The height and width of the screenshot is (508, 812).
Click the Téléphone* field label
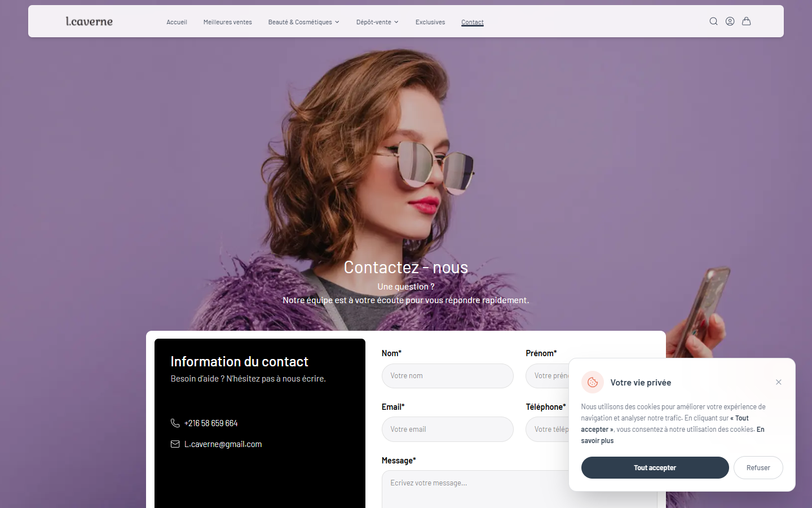546,406
